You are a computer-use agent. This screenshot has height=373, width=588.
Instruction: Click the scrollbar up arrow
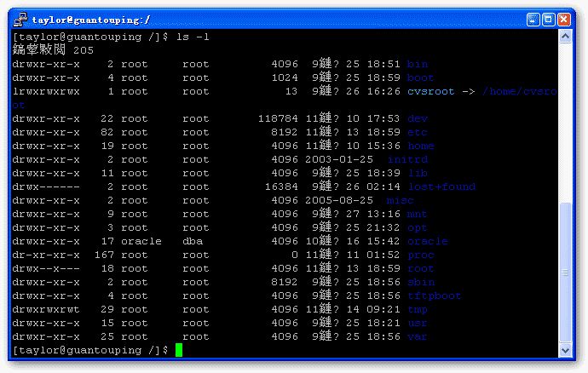[x=565, y=37]
